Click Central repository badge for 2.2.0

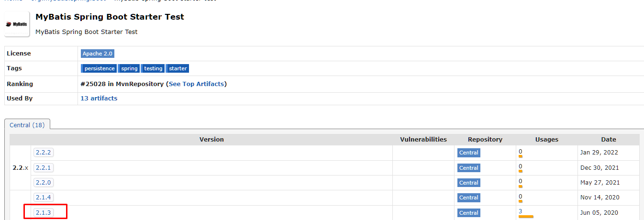click(x=468, y=183)
